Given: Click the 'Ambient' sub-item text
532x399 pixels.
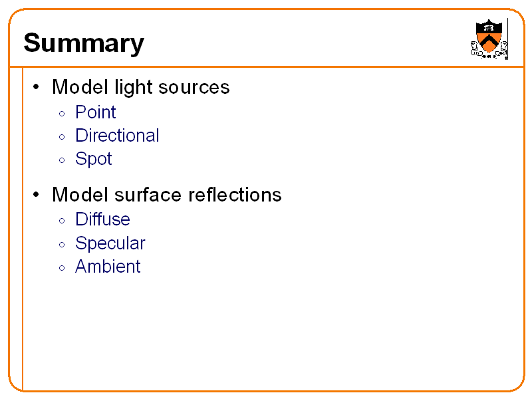Looking at the screenshot, I should [x=108, y=267].
